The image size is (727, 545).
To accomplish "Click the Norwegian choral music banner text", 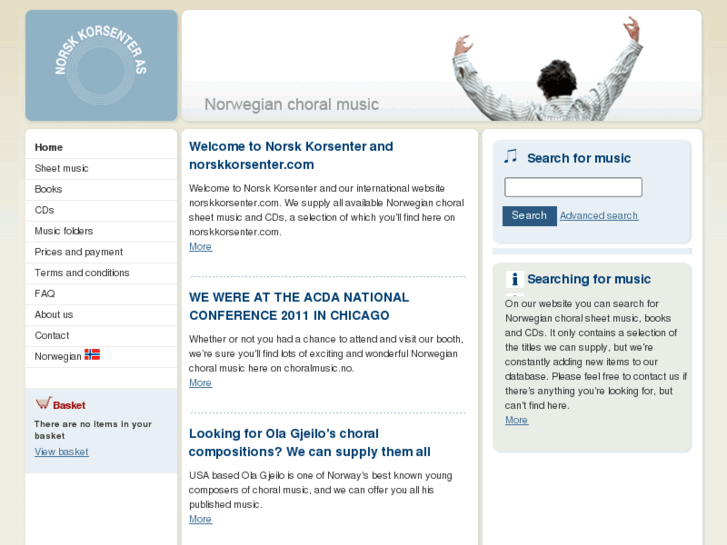I will [x=292, y=104].
